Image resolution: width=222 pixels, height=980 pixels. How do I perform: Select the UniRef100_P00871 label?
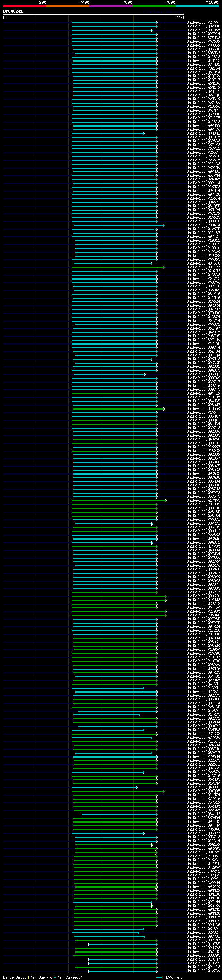click(203, 520)
